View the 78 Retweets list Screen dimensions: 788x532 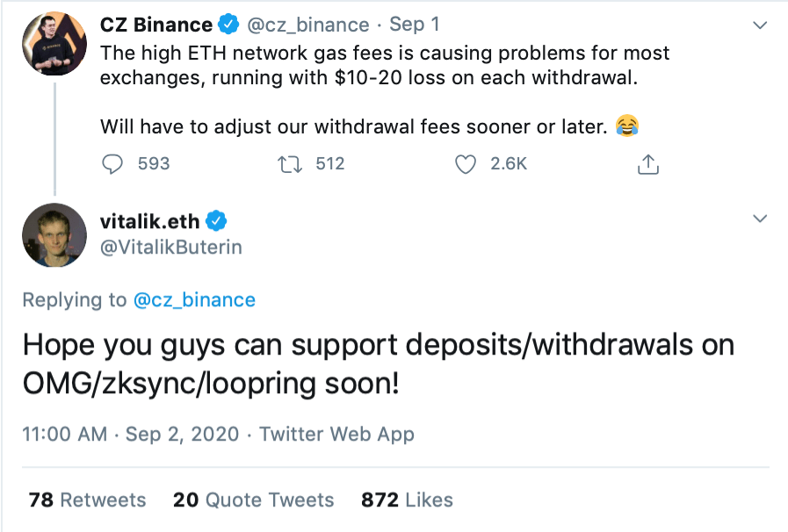click(87, 500)
